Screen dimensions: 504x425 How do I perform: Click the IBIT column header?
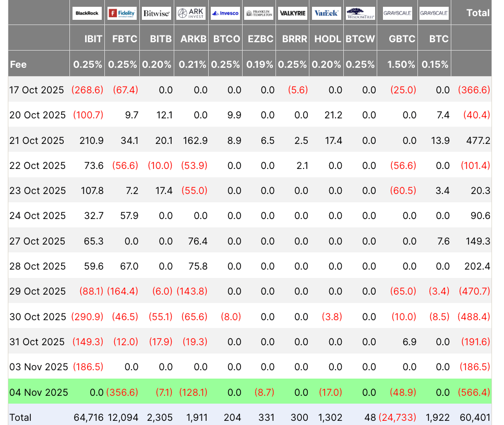coord(93,39)
